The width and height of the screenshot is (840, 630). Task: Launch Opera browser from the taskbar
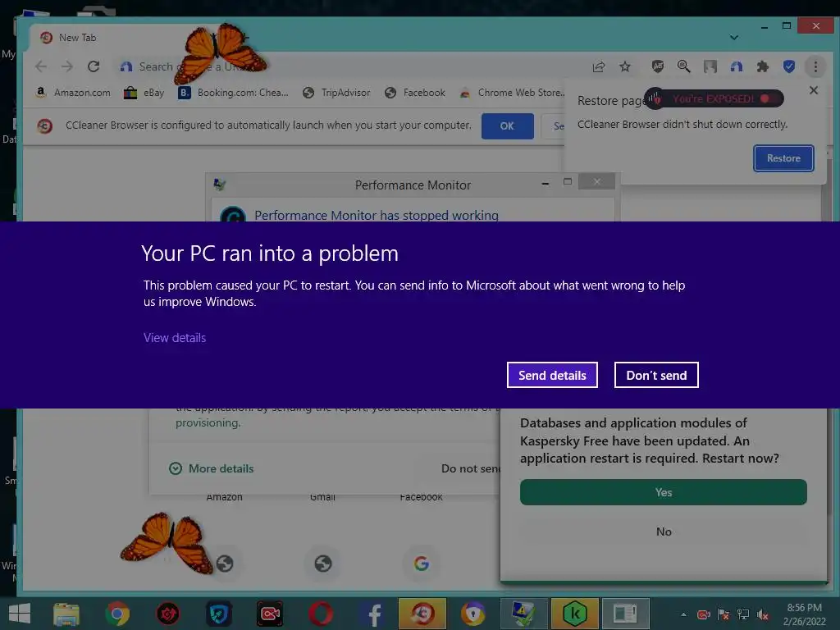click(321, 614)
